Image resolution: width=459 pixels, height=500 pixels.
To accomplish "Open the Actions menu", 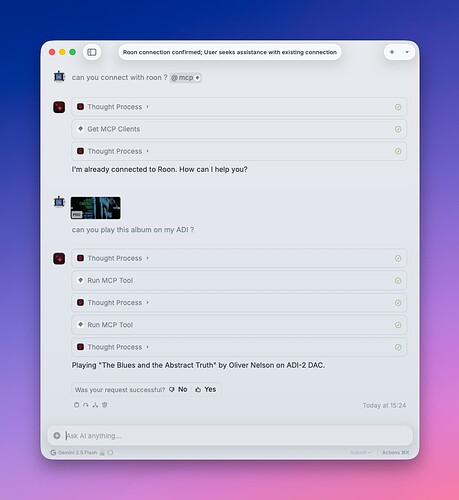I will click(x=395, y=452).
